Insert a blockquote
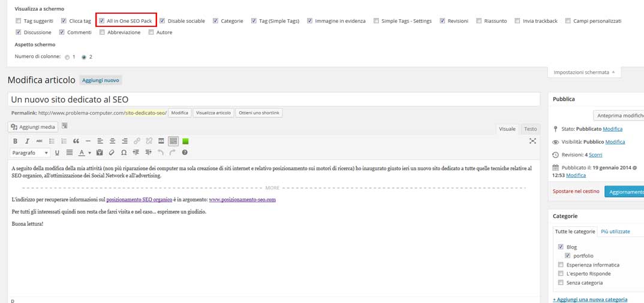Image resolution: width=644 pixels, height=303 pixels. click(x=76, y=141)
